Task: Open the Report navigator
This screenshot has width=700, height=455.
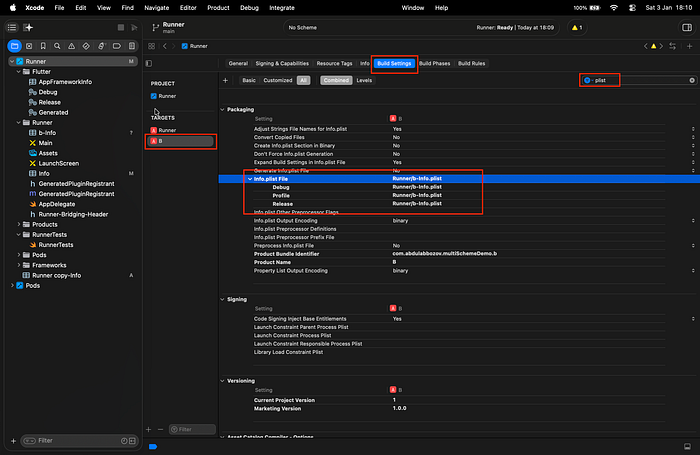Action: pyautogui.click(x=132, y=46)
